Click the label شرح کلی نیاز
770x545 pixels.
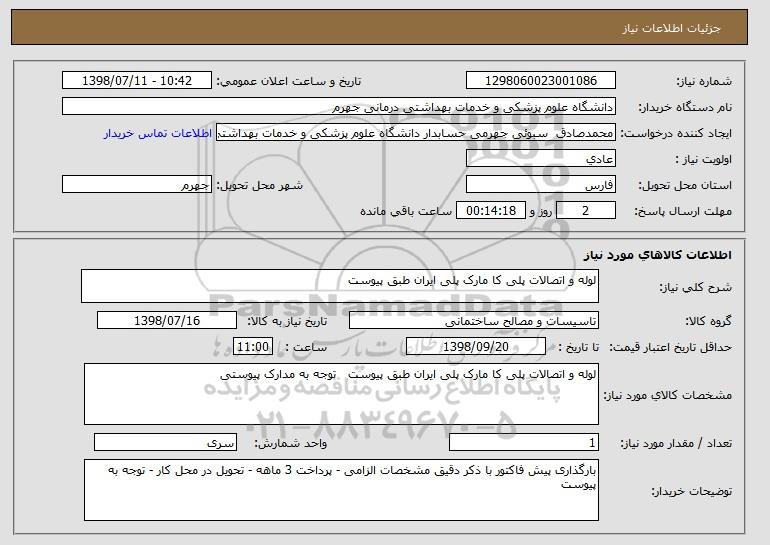pyautogui.click(x=696, y=287)
